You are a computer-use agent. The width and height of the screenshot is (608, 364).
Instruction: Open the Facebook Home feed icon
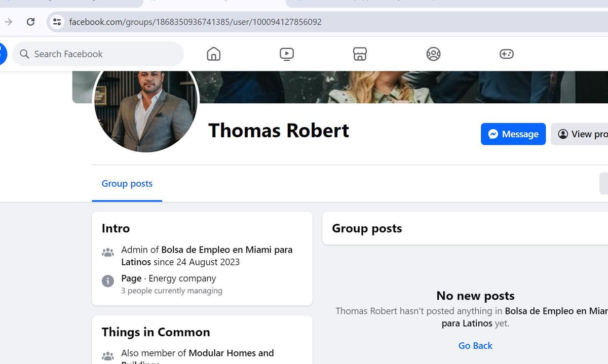coord(213,54)
